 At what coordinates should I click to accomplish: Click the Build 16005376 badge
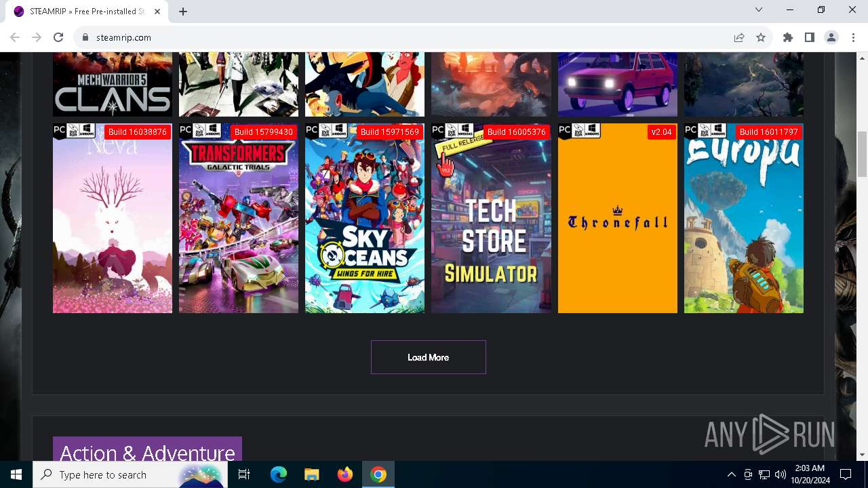(517, 132)
